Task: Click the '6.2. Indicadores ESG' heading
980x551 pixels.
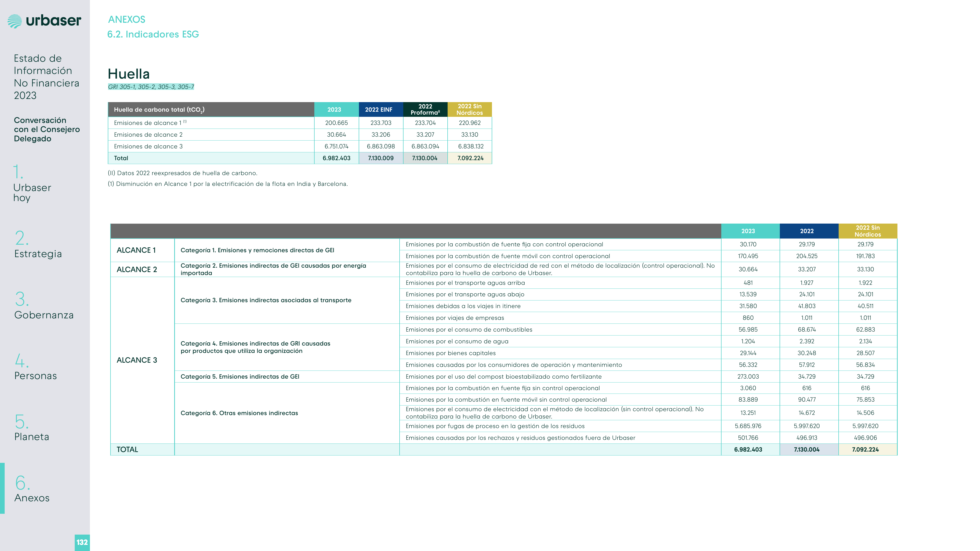Action: tap(153, 34)
